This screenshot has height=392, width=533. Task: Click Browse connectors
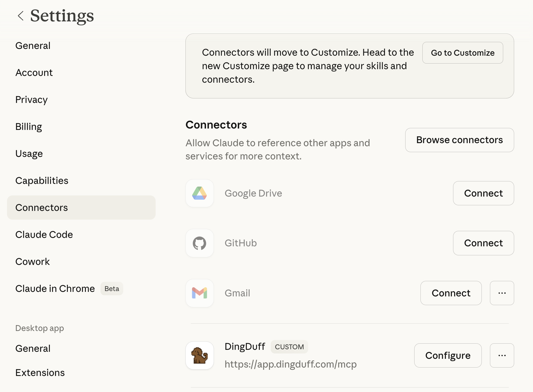(x=459, y=140)
